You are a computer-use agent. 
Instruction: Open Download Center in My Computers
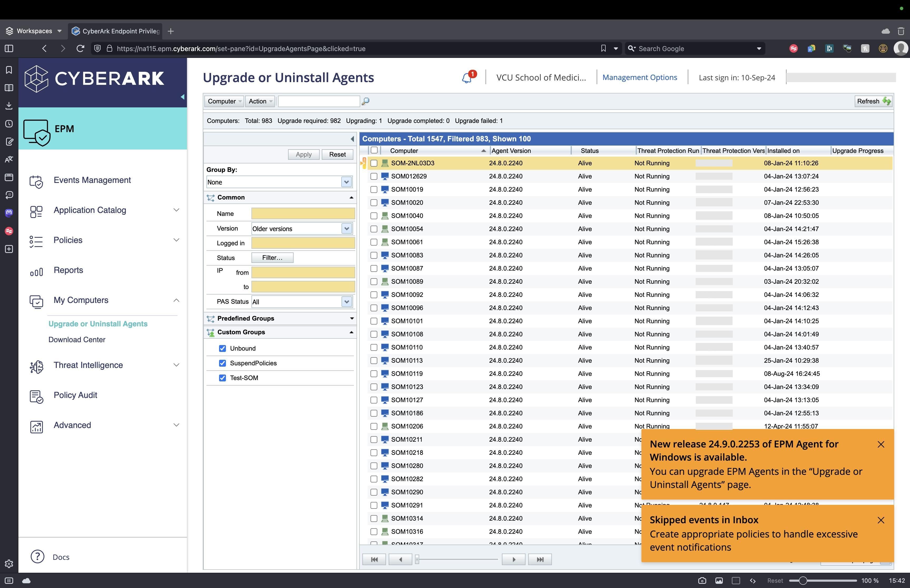[x=77, y=340]
